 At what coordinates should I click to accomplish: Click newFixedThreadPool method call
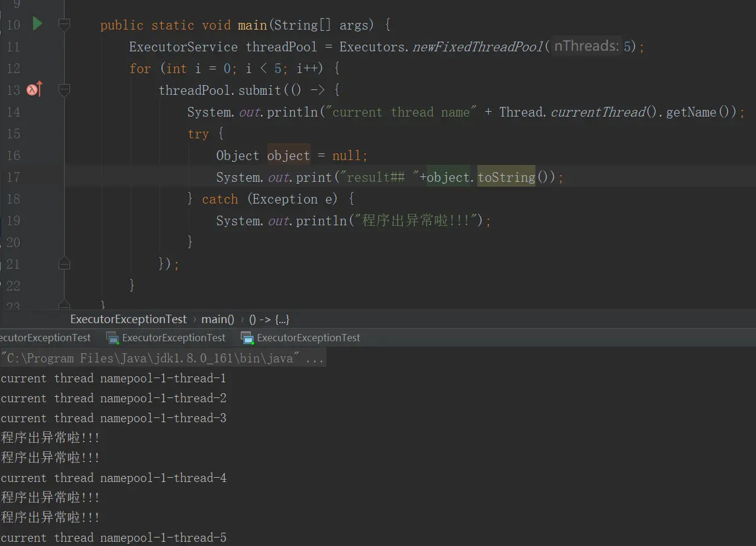tap(478, 47)
